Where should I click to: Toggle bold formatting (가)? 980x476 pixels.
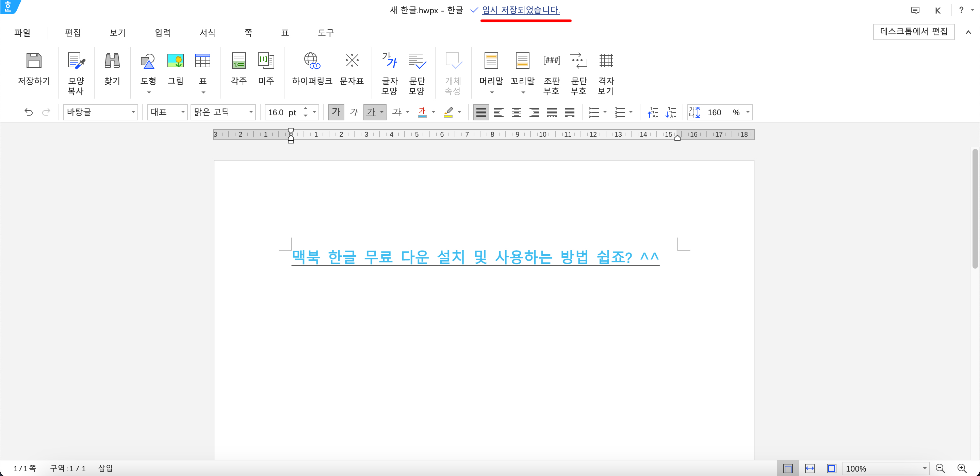point(336,112)
